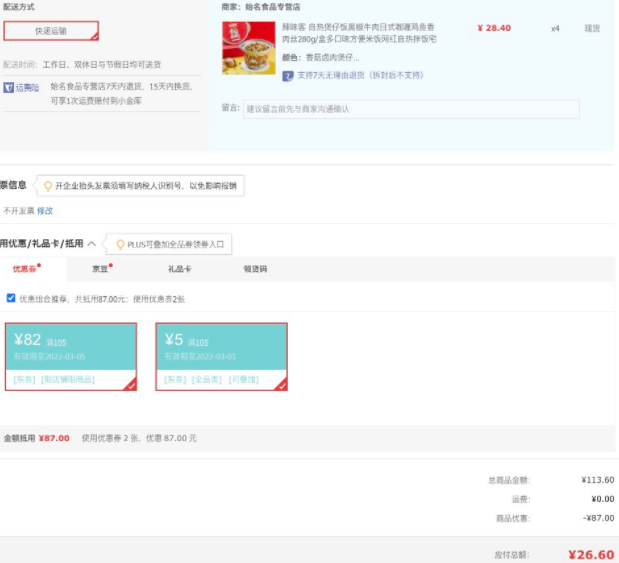Select the 优惠券 tab
Image resolution: width=619 pixels, height=563 pixels.
(x=26, y=269)
